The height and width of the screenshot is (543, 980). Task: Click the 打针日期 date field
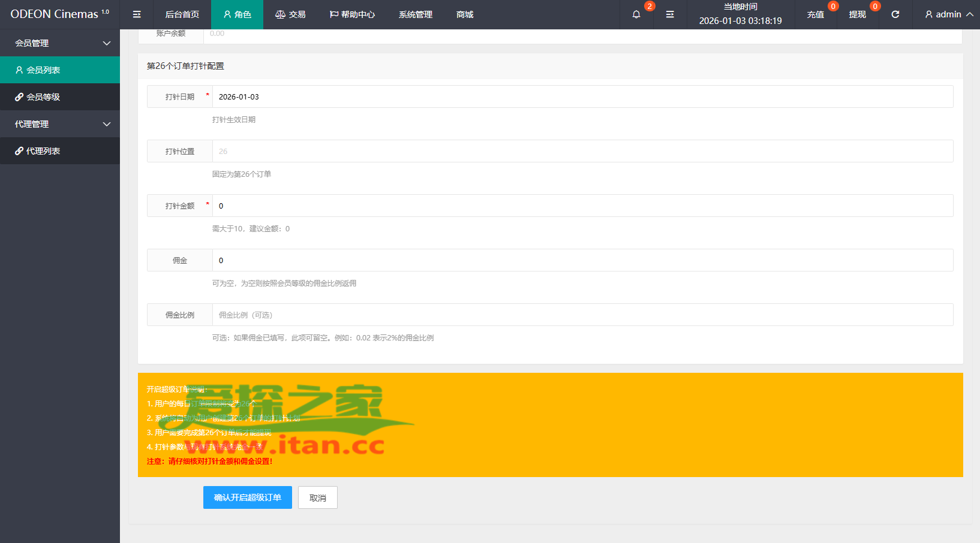(x=582, y=96)
